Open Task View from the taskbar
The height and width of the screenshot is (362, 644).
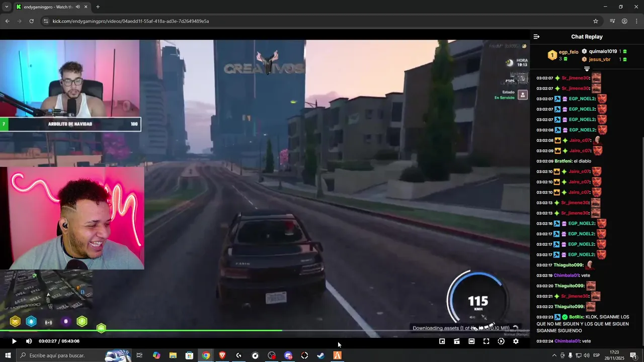pyautogui.click(x=139, y=355)
